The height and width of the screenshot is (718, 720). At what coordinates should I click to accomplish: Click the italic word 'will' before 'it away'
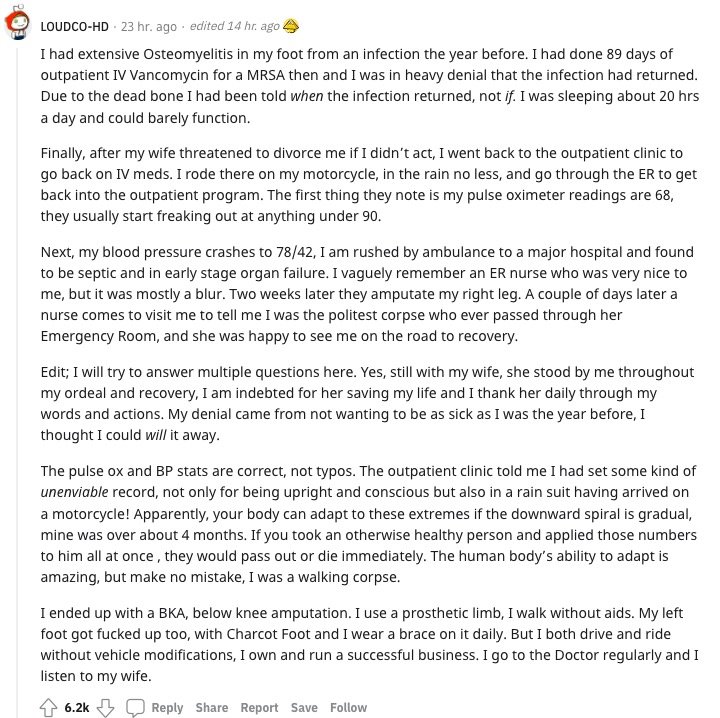pyautogui.click(x=156, y=435)
